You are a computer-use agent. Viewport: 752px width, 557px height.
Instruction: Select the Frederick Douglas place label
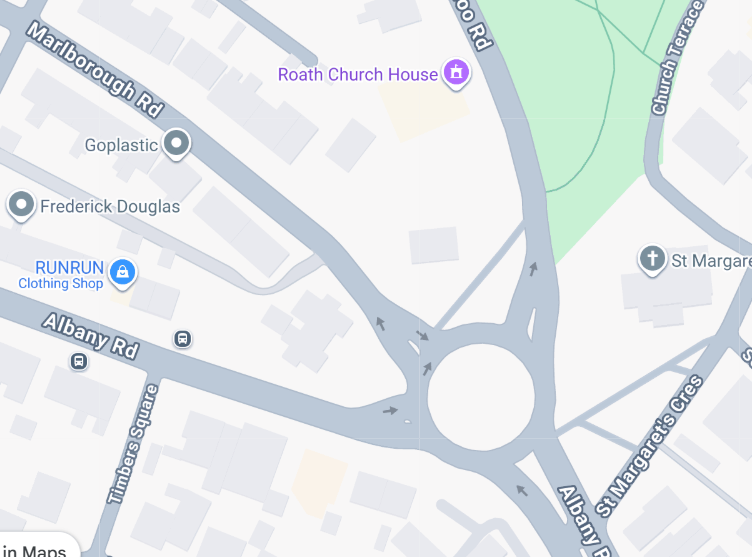point(110,206)
